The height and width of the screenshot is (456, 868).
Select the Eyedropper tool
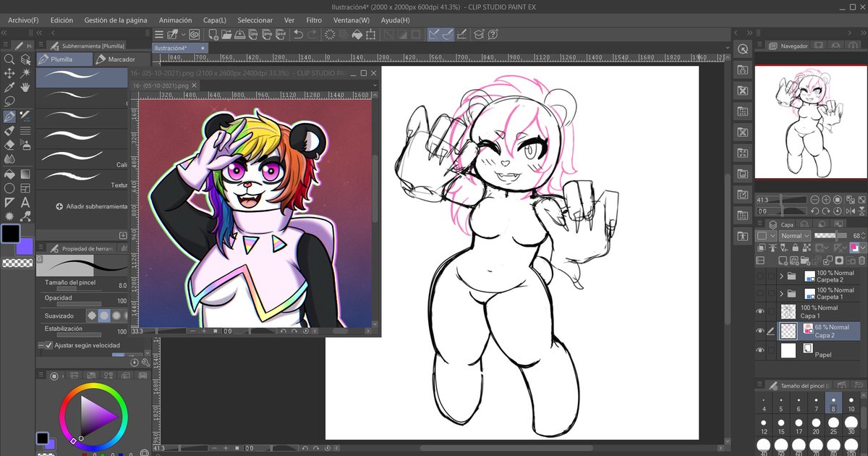click(9, 88)
